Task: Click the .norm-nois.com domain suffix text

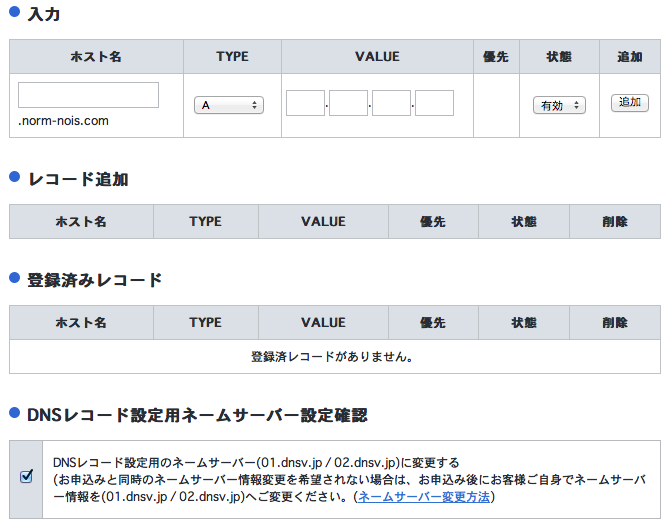Action: click(x=63, y=121)
